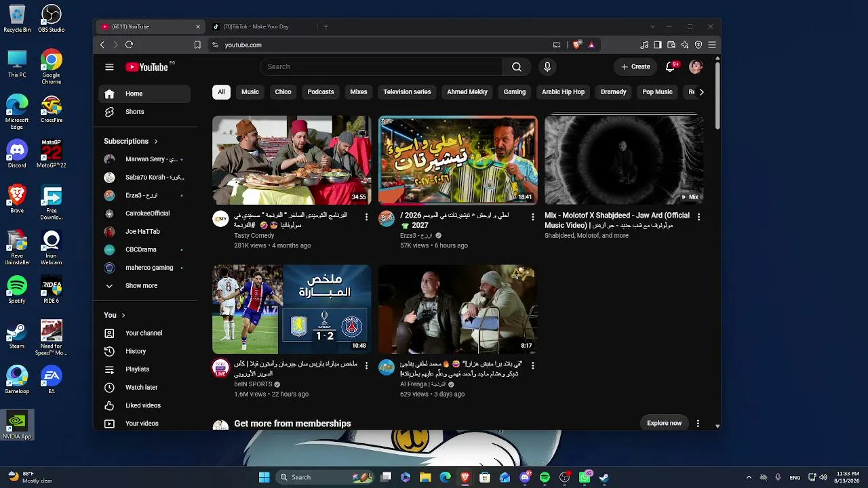Viewport: 868px width, 488px height.
Task: Play the Tasty Comedy video thumbnail
Action: (x=292, y=160)
